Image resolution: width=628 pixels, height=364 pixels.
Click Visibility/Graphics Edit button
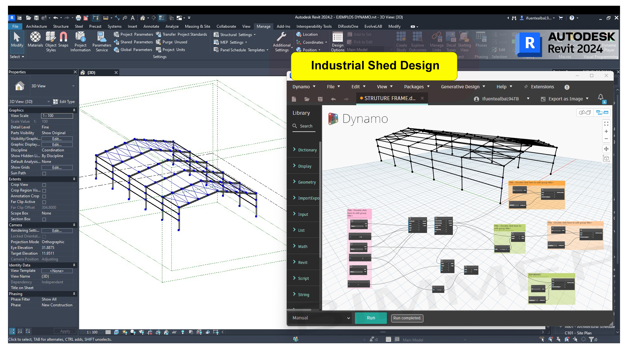pyautogui.click(x=57, y=139)
